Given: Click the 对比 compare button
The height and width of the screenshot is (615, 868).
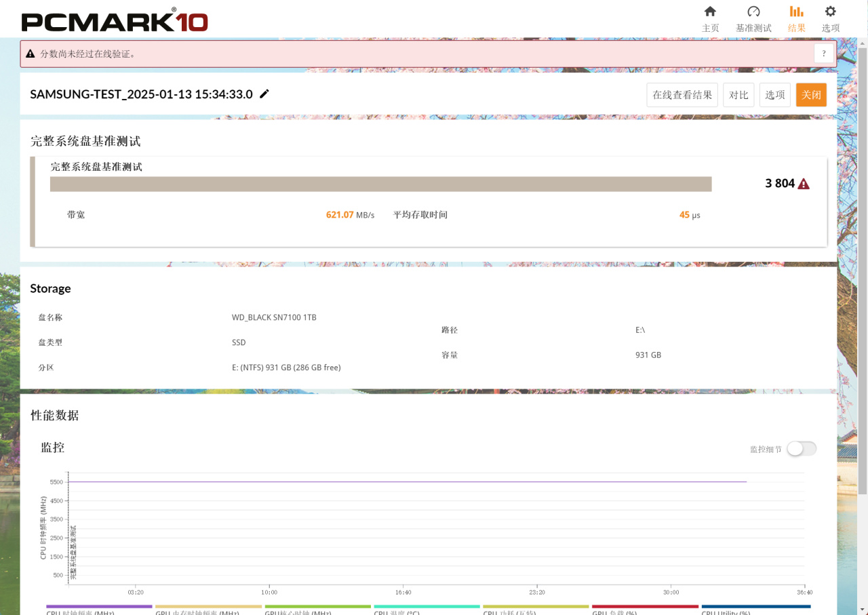Looking at the screenshot, I should pos(738,95).
